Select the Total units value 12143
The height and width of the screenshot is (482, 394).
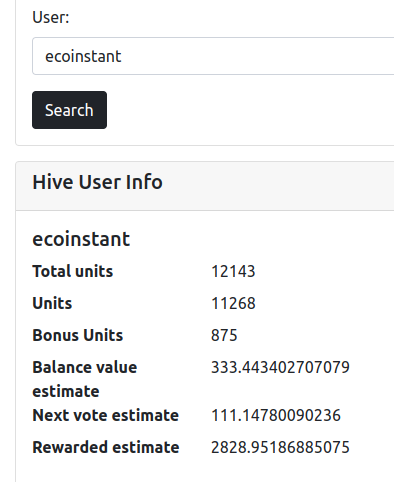[x=233, y=271]
